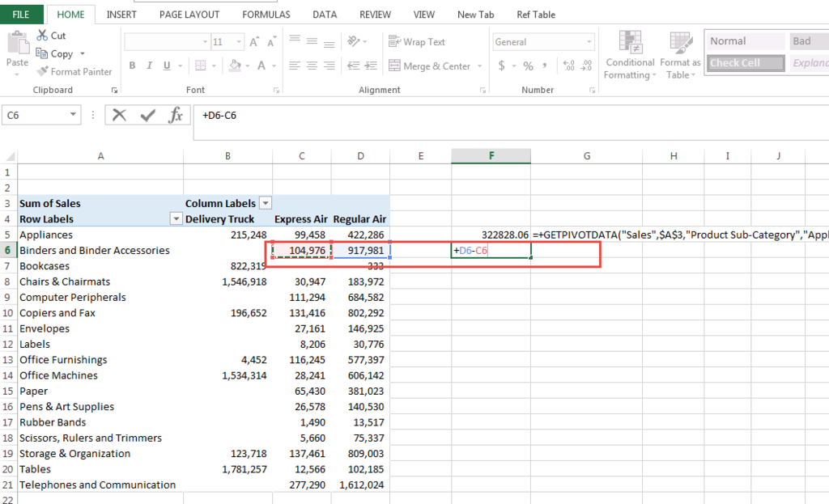Screen dimensions: 829x504
Task: Increase font size with large A
Action: point(254,42)
